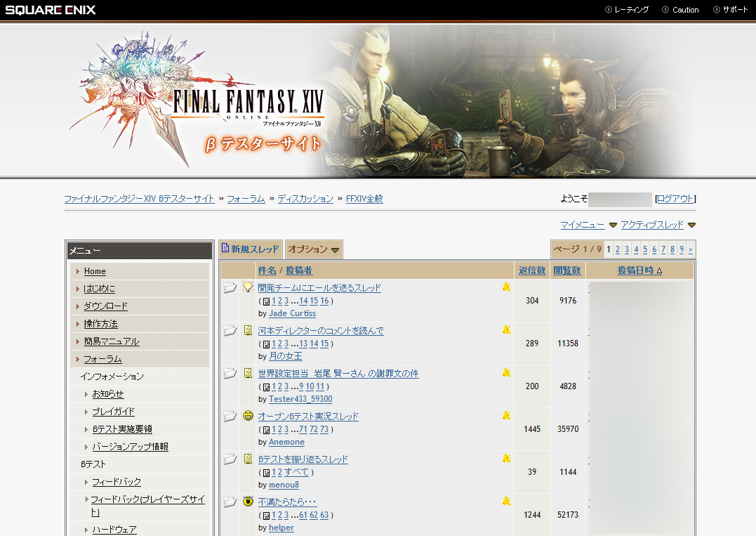Sort by 返信数 column header
The width and height of the screenshot is (756, 536).
tap(532, 270)
